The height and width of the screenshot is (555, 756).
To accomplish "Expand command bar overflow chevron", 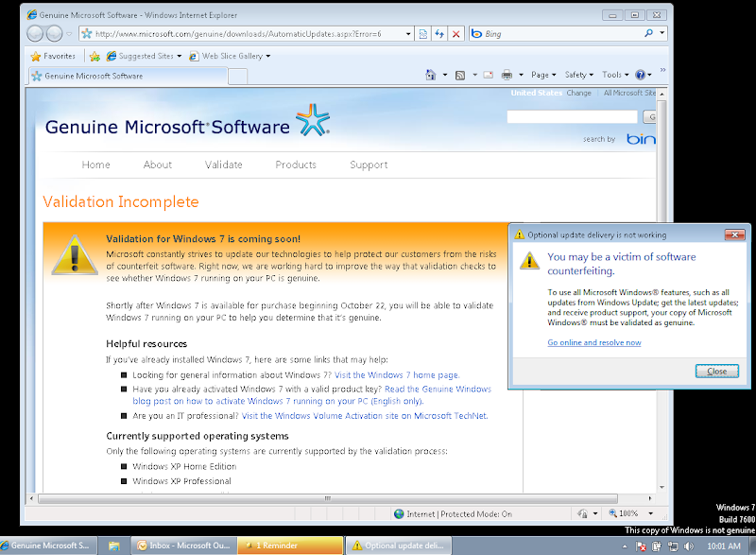I will (663, 70).
